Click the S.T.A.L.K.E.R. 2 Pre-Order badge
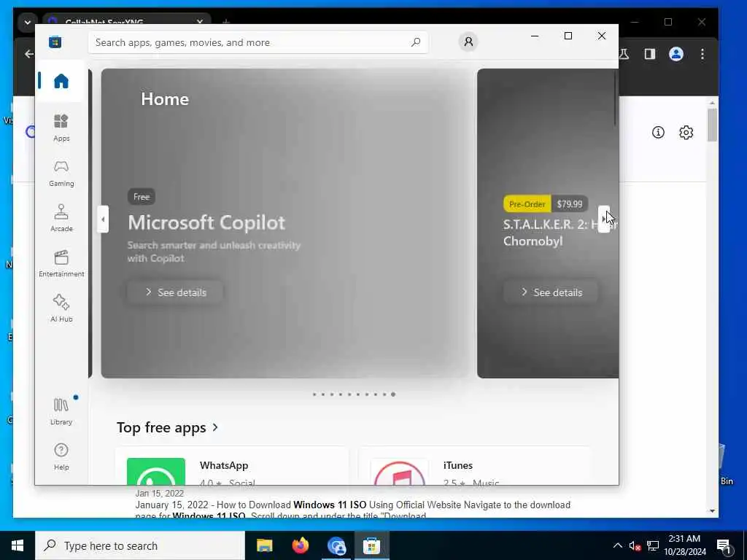The width and height of the screenshot is (747, 560). coord(527,204)
